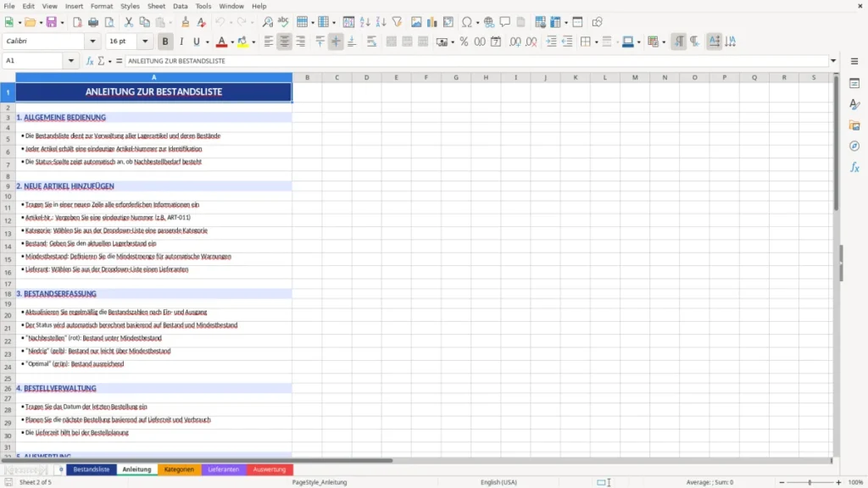The height and width of the screenshot is (488, 868).
Task: Click Increase Indent icon
Action: (x=551, y=42)
